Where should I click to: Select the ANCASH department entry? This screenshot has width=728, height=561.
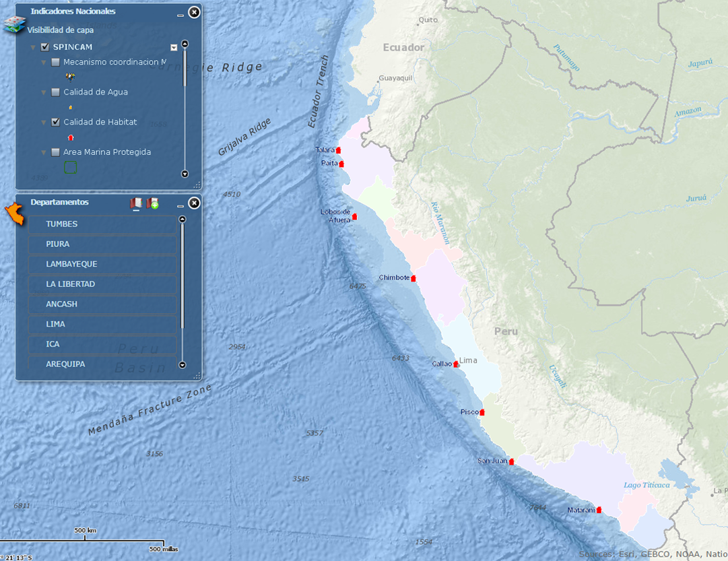102,304
